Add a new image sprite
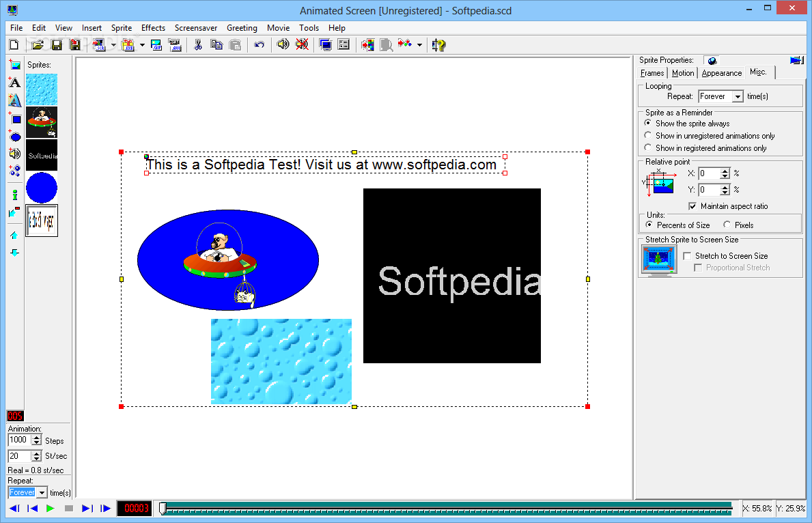The image size is (812, 523). pyautogui.click(x=14, y=65)
